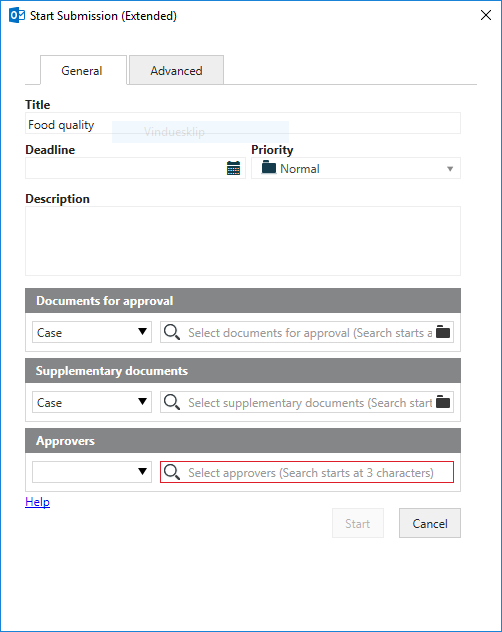
Task: Select the General tab
Action: 83,71
